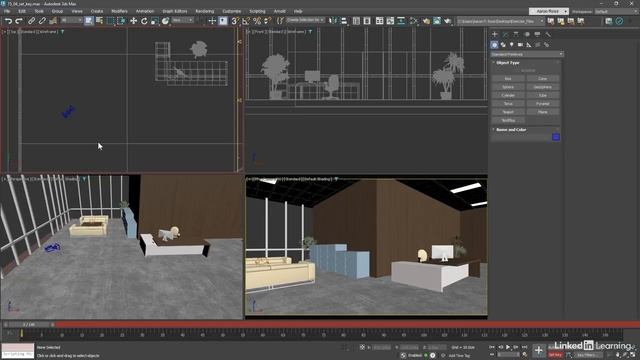Open the selection filter dropdown
The image size is (640, 360).
[x=71, y=20]
